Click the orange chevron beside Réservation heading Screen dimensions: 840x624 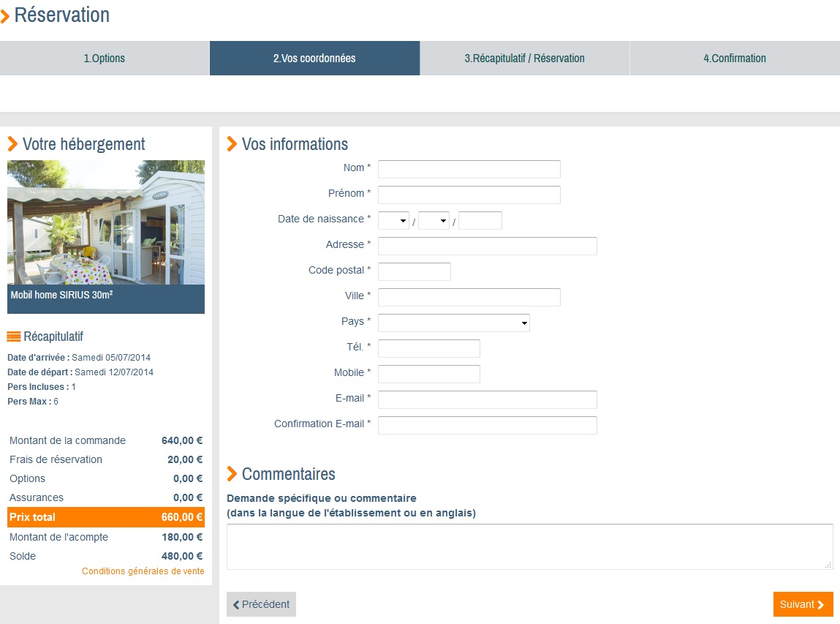(5, 16)
